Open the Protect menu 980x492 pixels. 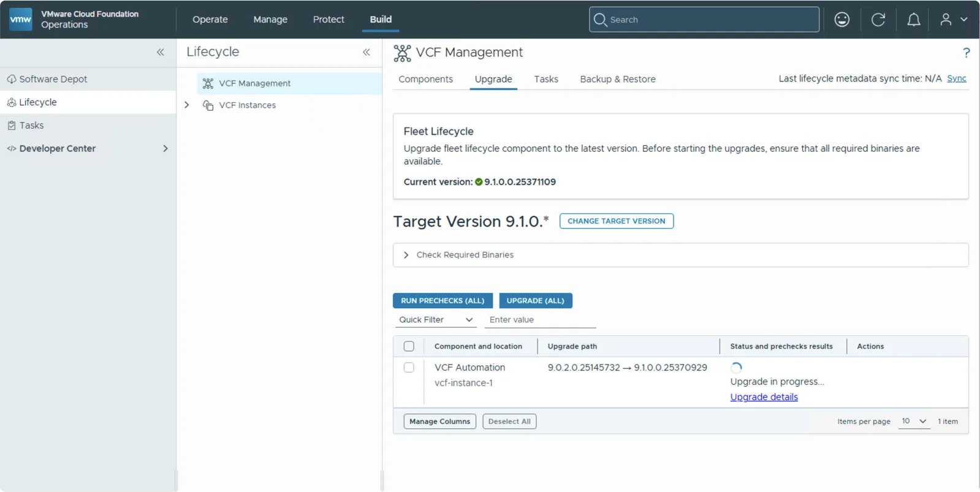tap(329, 20)
